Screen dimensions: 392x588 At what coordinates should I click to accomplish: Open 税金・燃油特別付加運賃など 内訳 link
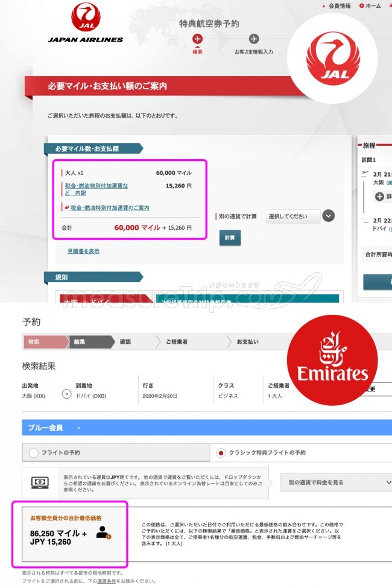[96, 189]
